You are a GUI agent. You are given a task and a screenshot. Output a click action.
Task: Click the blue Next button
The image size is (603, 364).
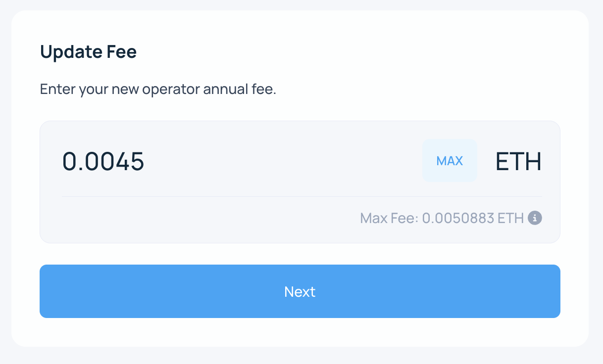click(300, 291)
